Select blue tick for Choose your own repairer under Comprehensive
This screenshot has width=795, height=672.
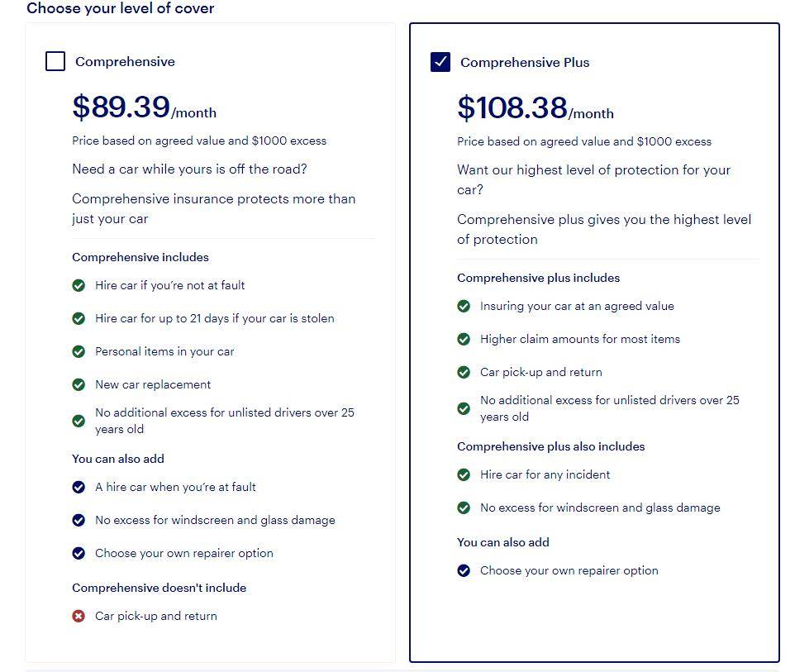pos(79,553)
